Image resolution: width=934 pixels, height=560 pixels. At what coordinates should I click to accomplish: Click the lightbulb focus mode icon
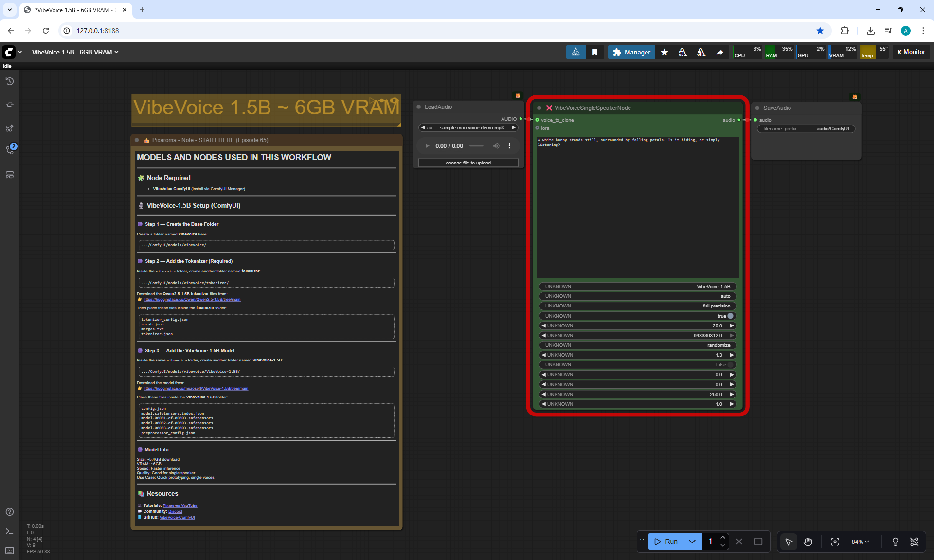click(x=895, y=542)
